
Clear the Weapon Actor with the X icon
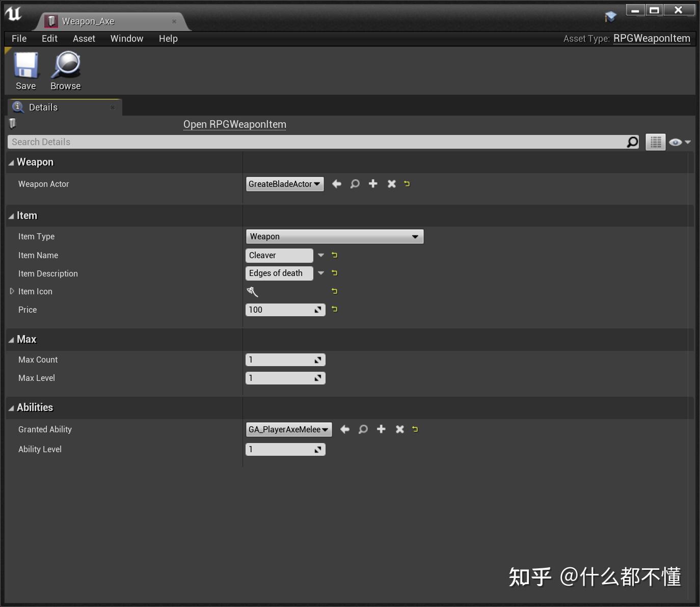click(391, 184)
